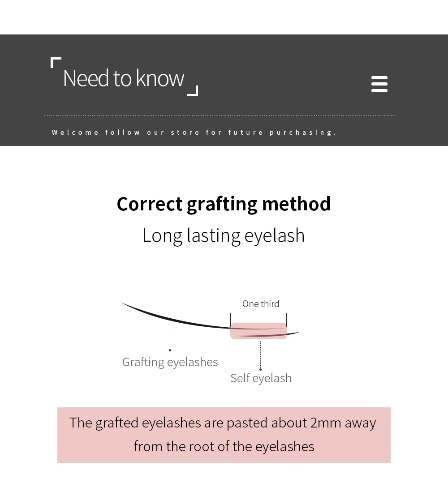Click the 'One third' label

(261, 304)
